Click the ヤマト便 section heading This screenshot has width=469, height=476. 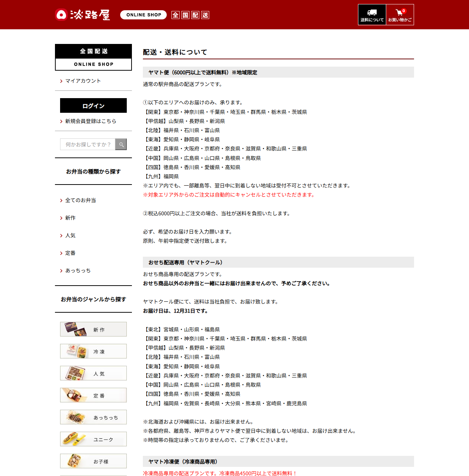pos(278,72)
